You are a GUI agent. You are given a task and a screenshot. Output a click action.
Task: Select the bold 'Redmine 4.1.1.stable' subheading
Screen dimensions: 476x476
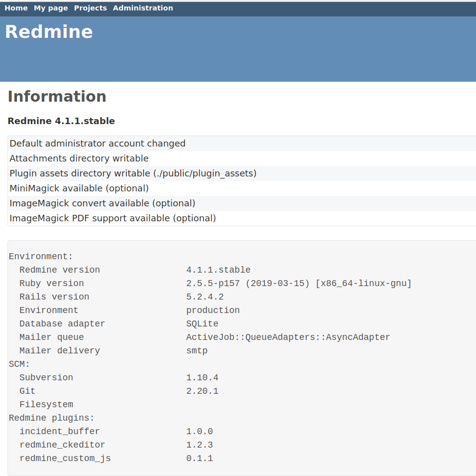61,121
